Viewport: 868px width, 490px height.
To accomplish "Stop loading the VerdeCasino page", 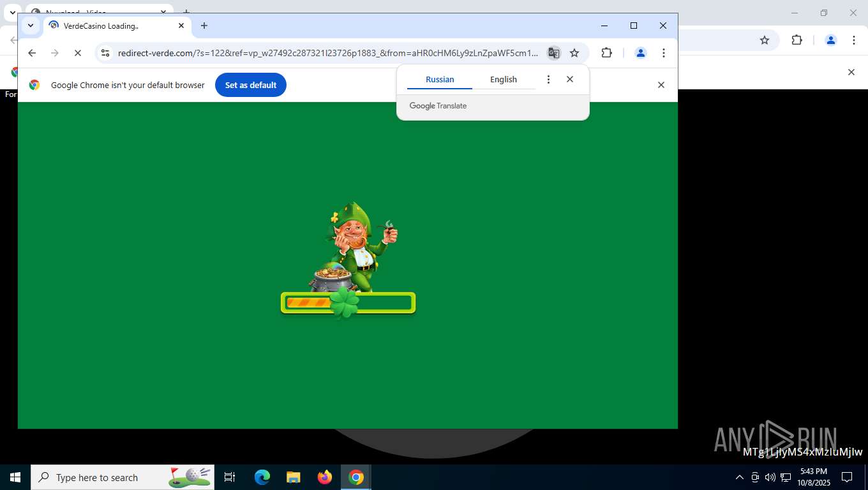I will click(x=78, y=53).
